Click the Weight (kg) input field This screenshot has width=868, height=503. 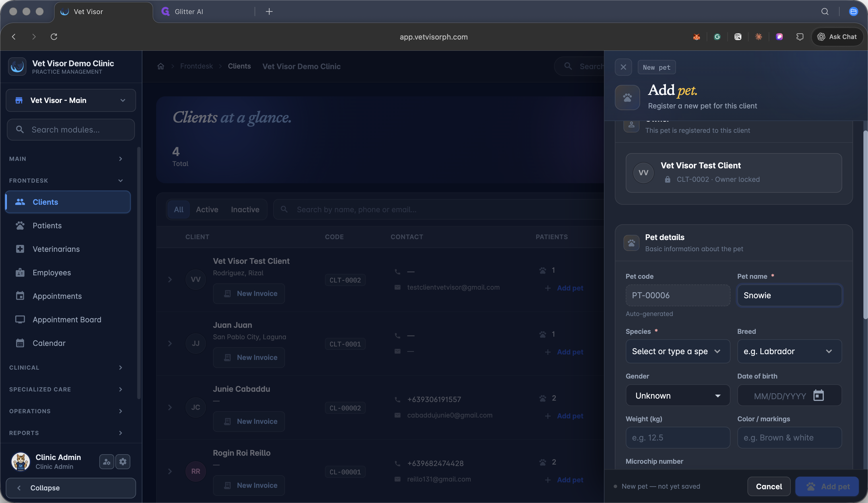[x=677, y=438]
